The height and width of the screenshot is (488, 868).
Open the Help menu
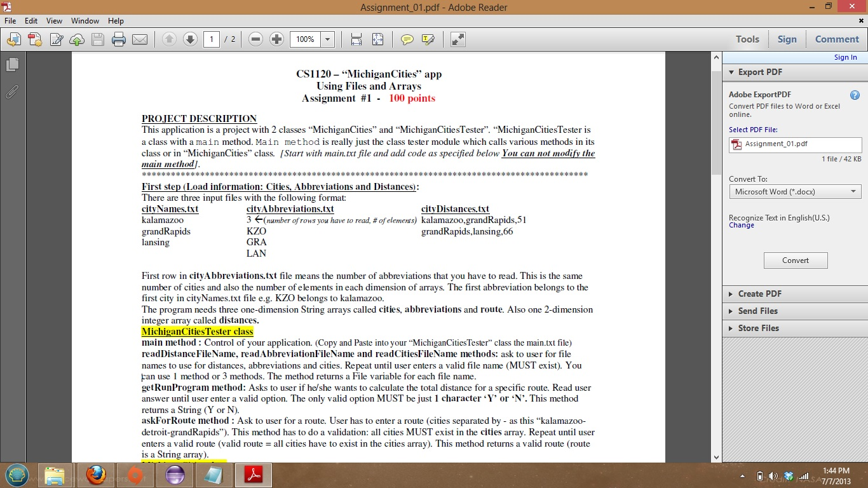(116, 21)
